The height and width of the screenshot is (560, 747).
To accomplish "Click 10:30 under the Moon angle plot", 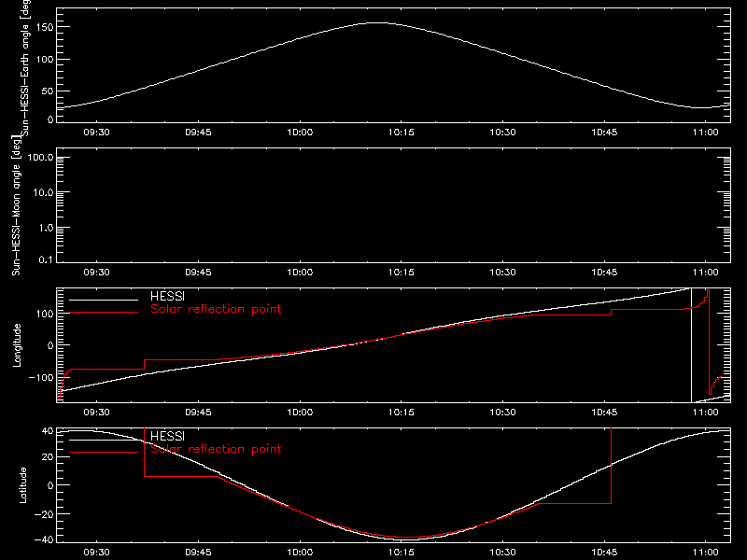I will click(502, 273).
